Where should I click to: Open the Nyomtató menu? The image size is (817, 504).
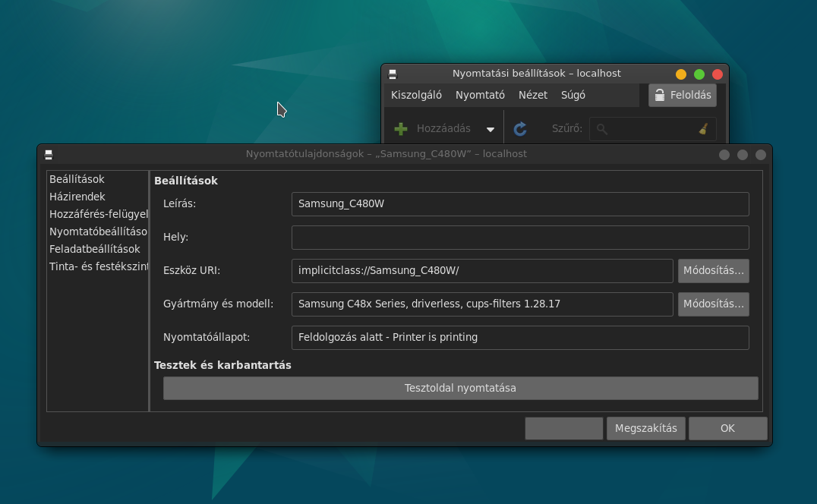tap(480, 96)
